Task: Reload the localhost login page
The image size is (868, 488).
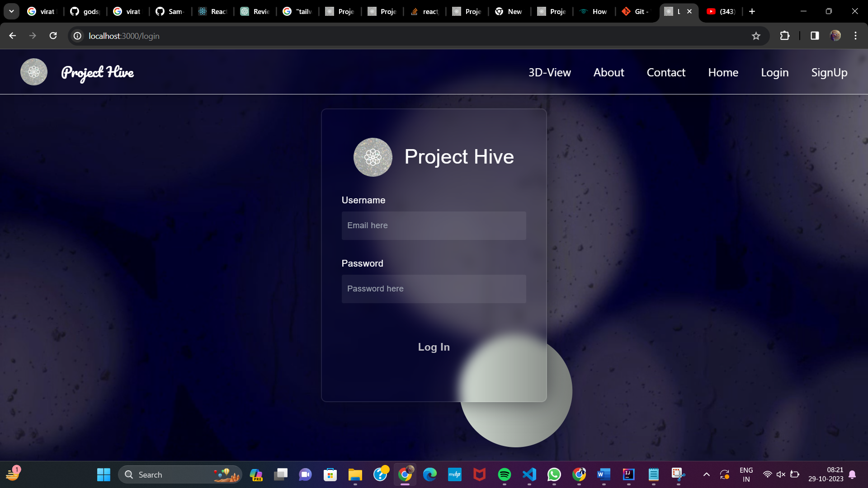Action: click(53, 36)
